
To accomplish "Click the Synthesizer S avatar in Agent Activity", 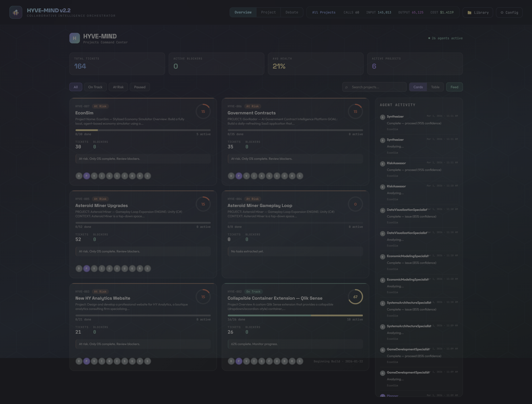I will (x=382, y=117).
